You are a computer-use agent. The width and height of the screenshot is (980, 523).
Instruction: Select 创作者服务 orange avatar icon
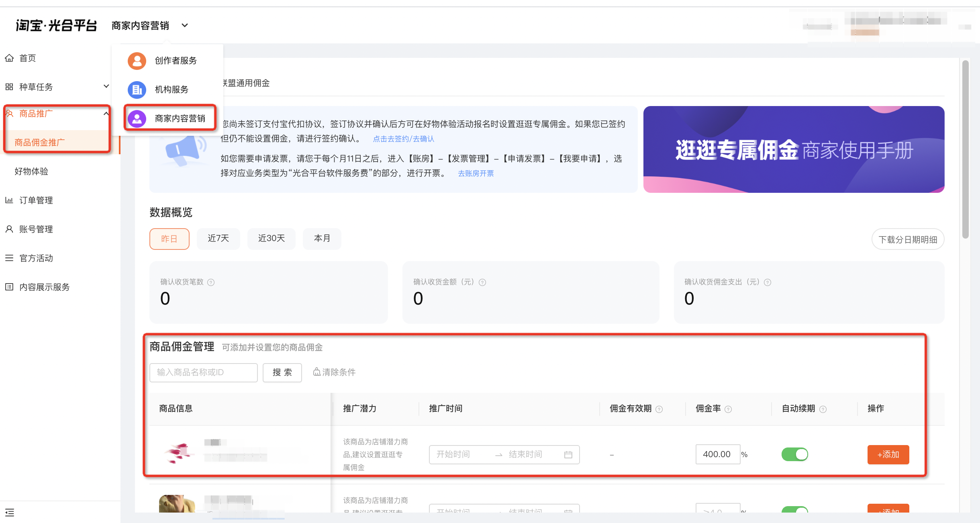pyautogui.click(x=137, y=61)
